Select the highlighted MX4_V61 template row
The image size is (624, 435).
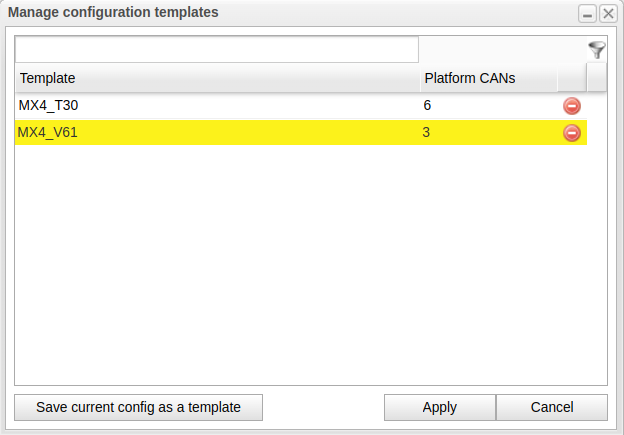tap(200, 132)
